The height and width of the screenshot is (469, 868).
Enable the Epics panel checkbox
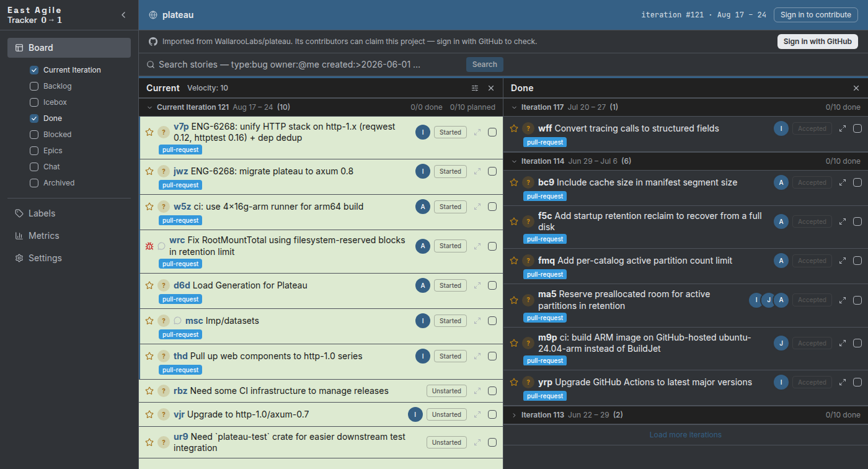tap(34, 151)
